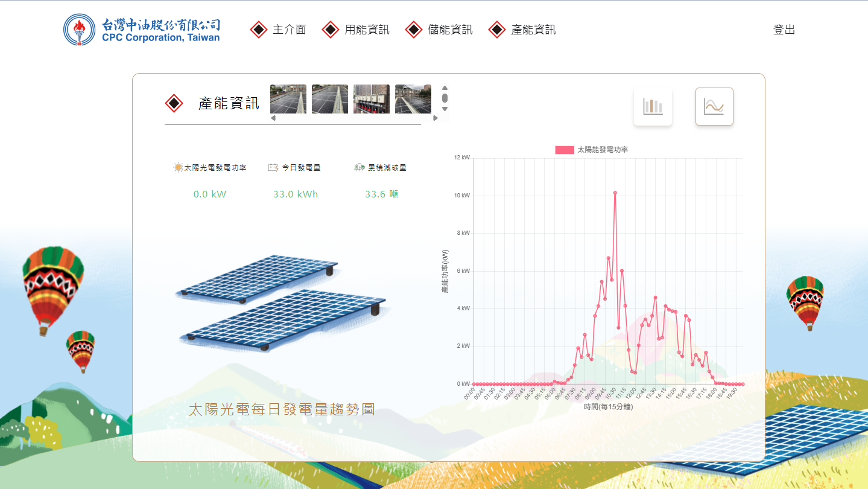
Task: Click 登出 to log out
Action: pyautogui.click(x=784, y=30)
